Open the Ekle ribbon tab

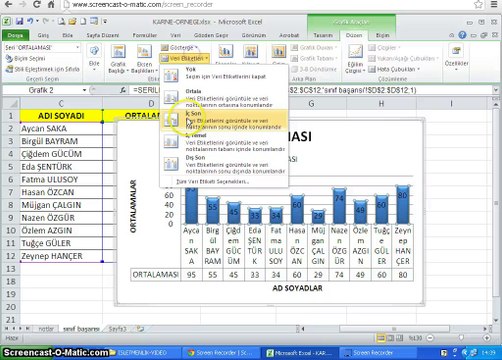(67, 35)
